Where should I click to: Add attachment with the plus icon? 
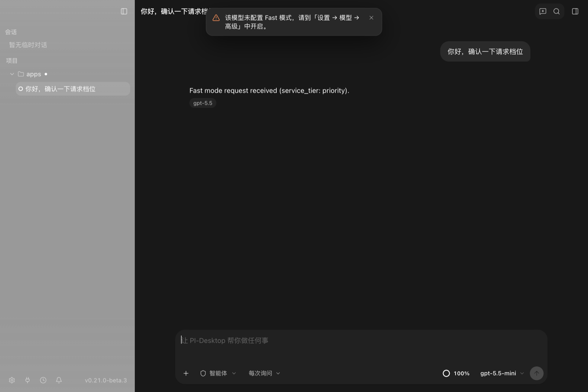click(186, 373)
